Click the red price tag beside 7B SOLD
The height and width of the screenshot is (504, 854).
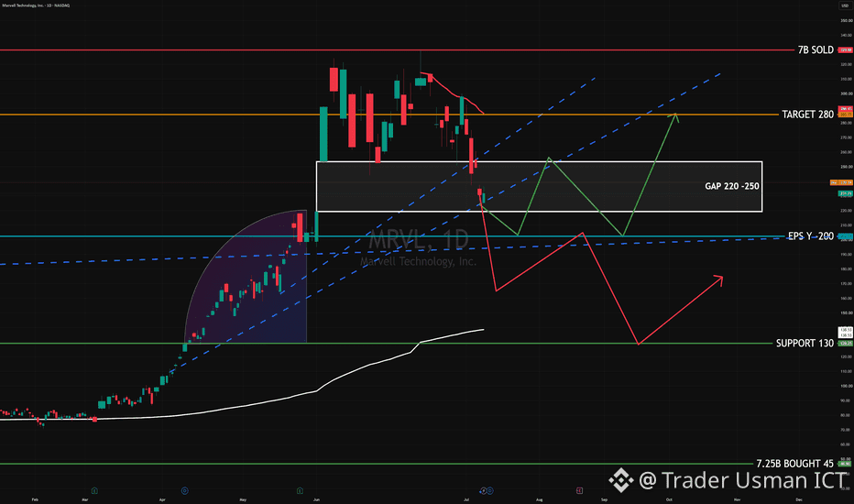(845, 50)
